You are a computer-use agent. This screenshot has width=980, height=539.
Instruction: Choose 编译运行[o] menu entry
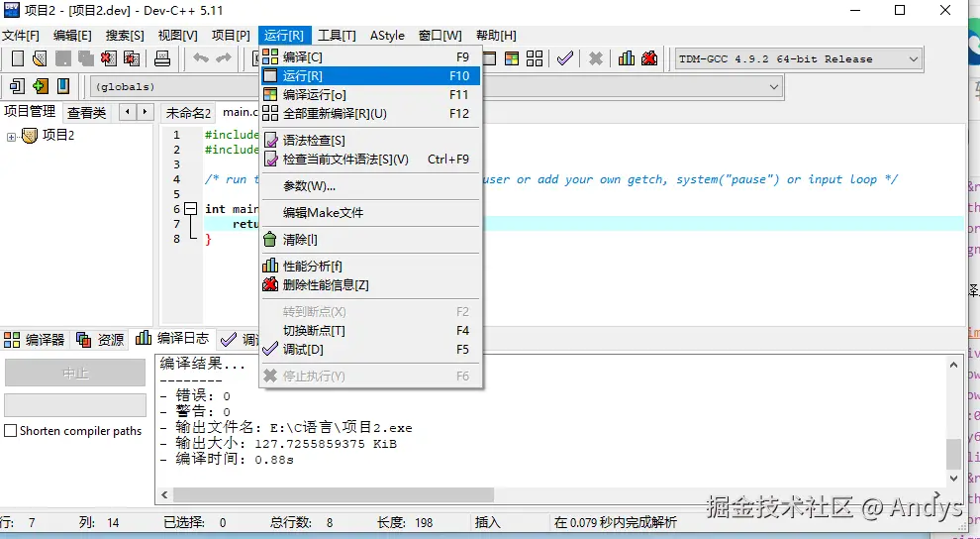(x=371, y=94)
